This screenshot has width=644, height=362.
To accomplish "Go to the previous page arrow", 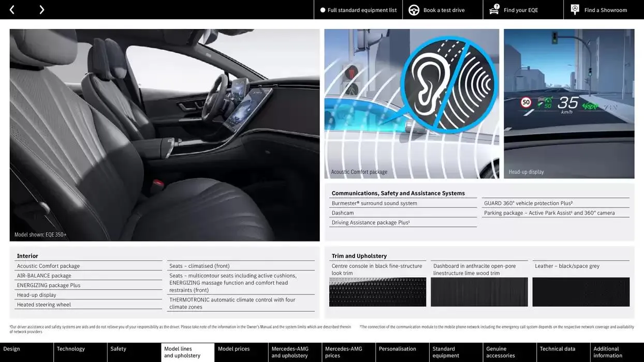I will click(12, 10).
